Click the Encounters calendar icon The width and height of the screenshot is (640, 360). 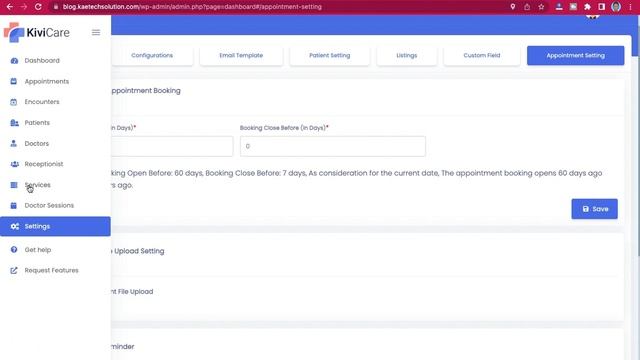(x=14, y=102)
